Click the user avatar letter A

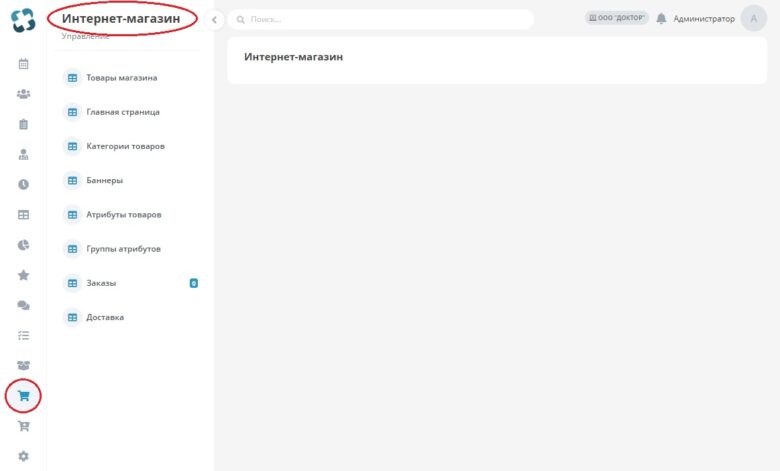coord(754,18)
